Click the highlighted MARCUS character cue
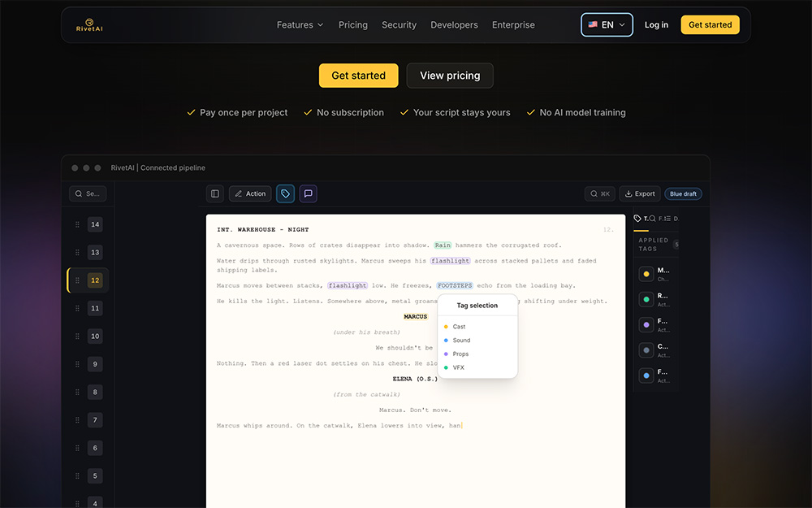Screen dimensions: 812x508 pyautogui.click(x=415, y=317)
